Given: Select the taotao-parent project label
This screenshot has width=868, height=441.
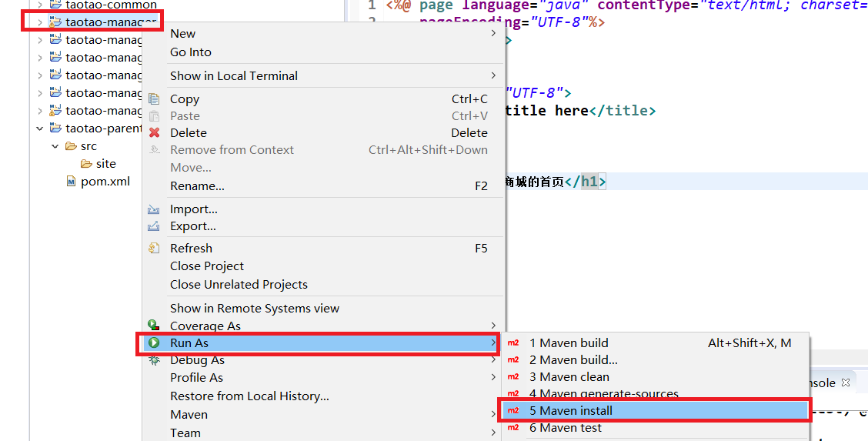Looking at the screenshot, I should (x=104, y=129).
